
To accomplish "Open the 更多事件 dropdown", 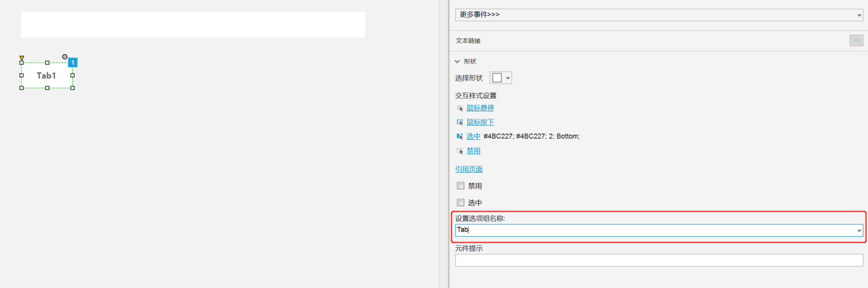I will (659, 14).
